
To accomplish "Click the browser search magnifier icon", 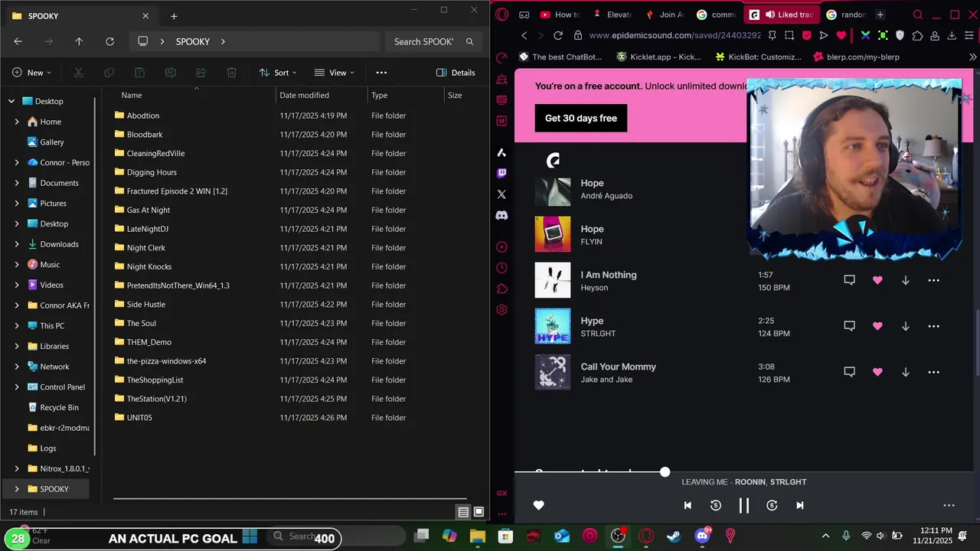I will [918, 15].
